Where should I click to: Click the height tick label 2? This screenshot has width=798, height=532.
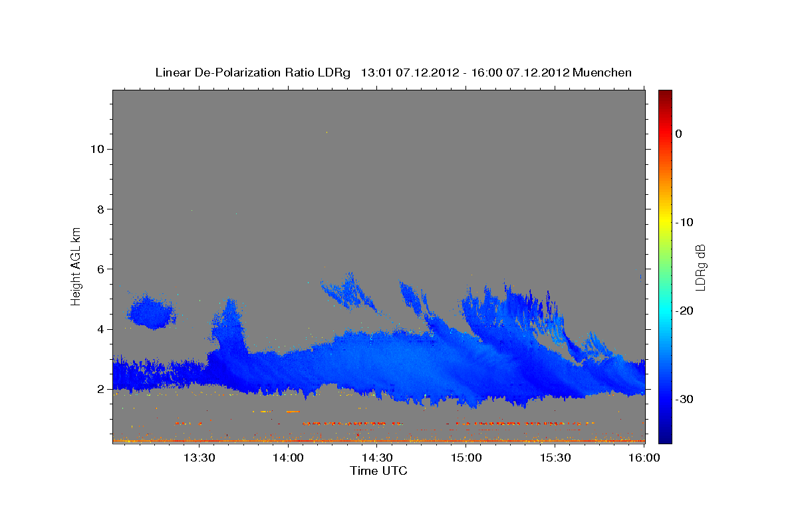click(x=100, y=389)
